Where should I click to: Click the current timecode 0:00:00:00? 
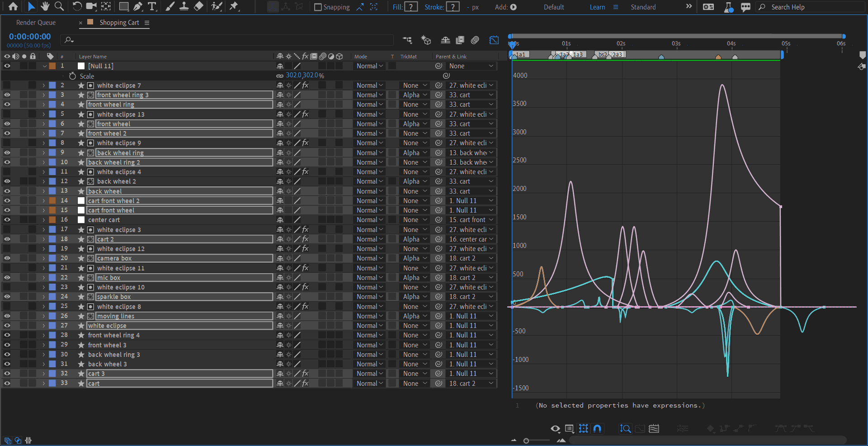click(30, 37)
